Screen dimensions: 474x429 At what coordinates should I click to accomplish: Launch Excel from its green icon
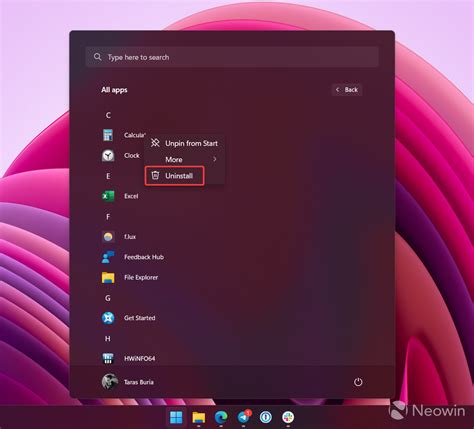[x=108, y=196]
